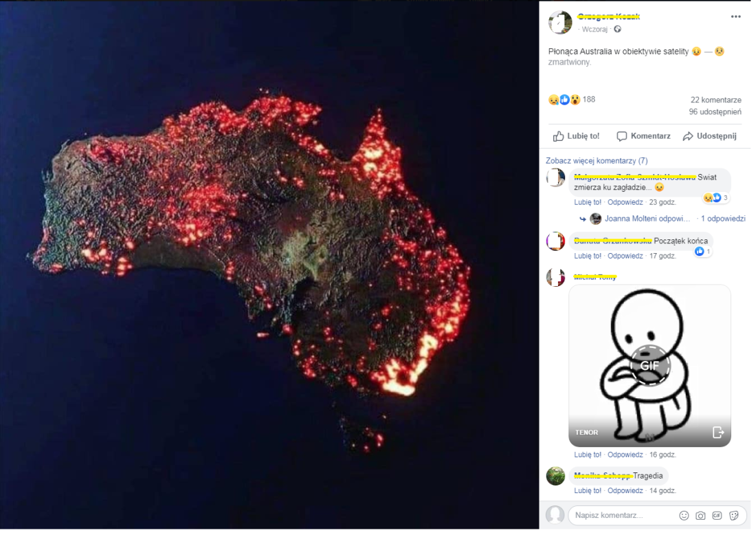Viewport: 756px width, 535px height.
Task: View the 188 reactions list
Action: click(572, 100)
